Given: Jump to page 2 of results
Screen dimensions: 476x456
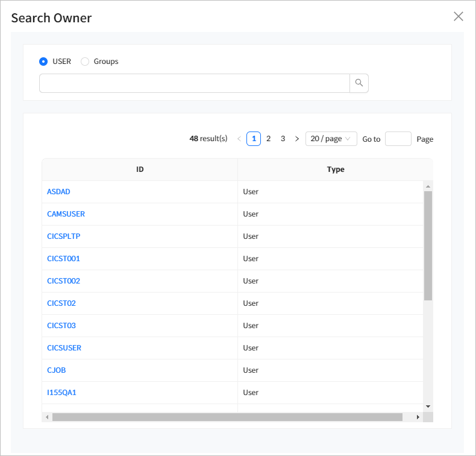Looking at the screenshot, I should tap(268, 139).
